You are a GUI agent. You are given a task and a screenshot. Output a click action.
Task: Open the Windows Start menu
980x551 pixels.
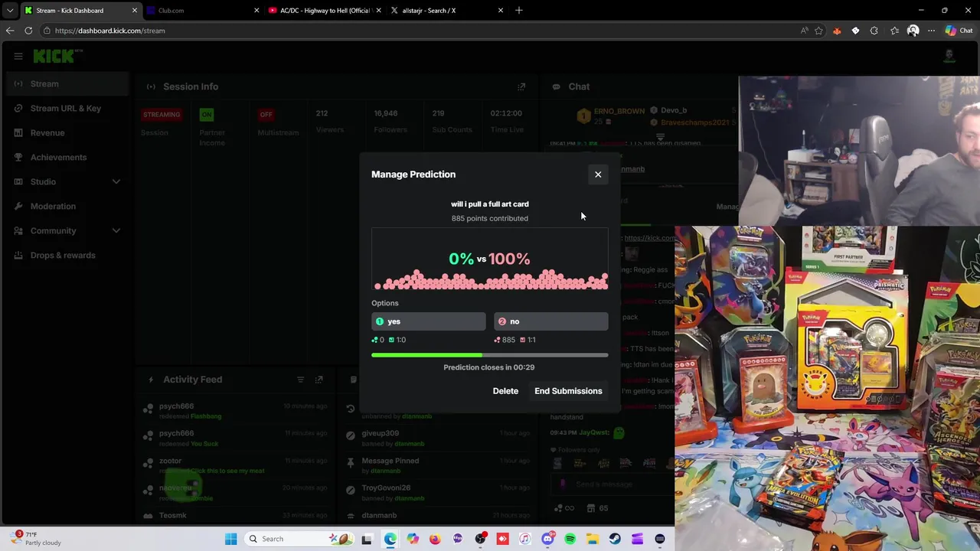[230, 539]
